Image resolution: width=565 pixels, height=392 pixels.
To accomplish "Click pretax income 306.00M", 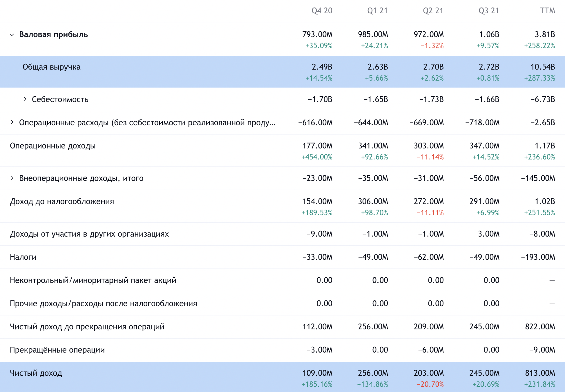I will (373, 202).
